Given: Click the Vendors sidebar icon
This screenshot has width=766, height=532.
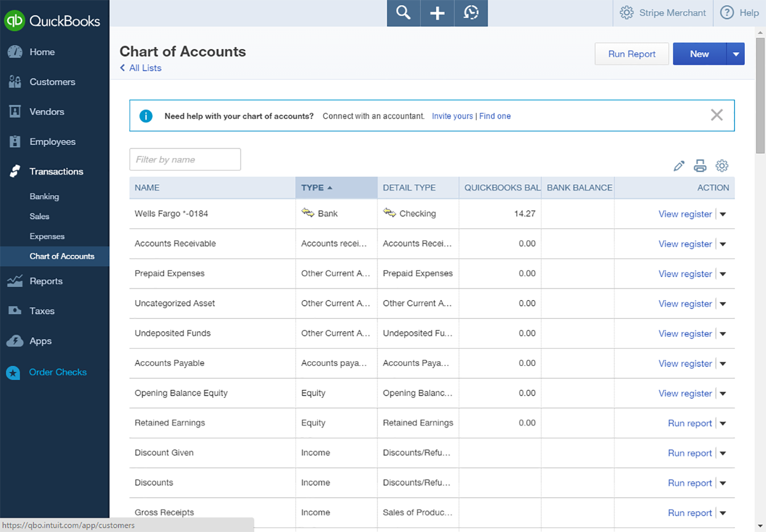Looking at the screenshot, I should 15,112.
